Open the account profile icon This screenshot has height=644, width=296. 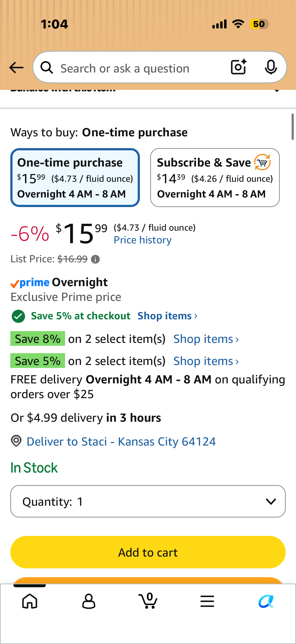(x=89, y=601)
